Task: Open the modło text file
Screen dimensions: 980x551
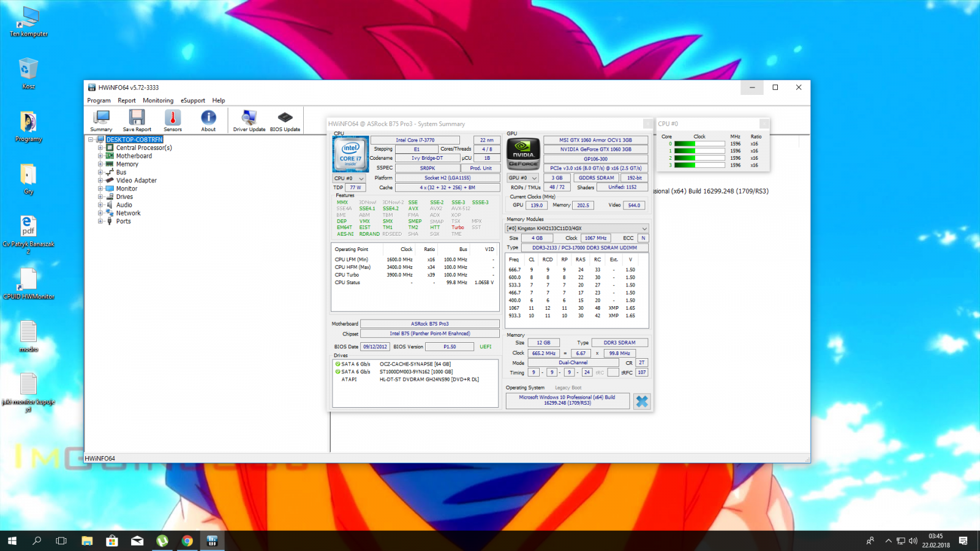Action: click(x=29, y=337)
